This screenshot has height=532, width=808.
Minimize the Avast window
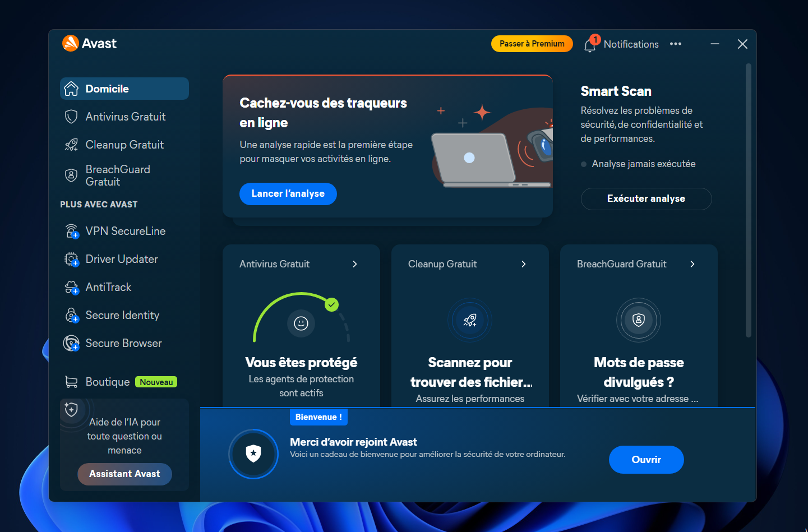[715, 44]
